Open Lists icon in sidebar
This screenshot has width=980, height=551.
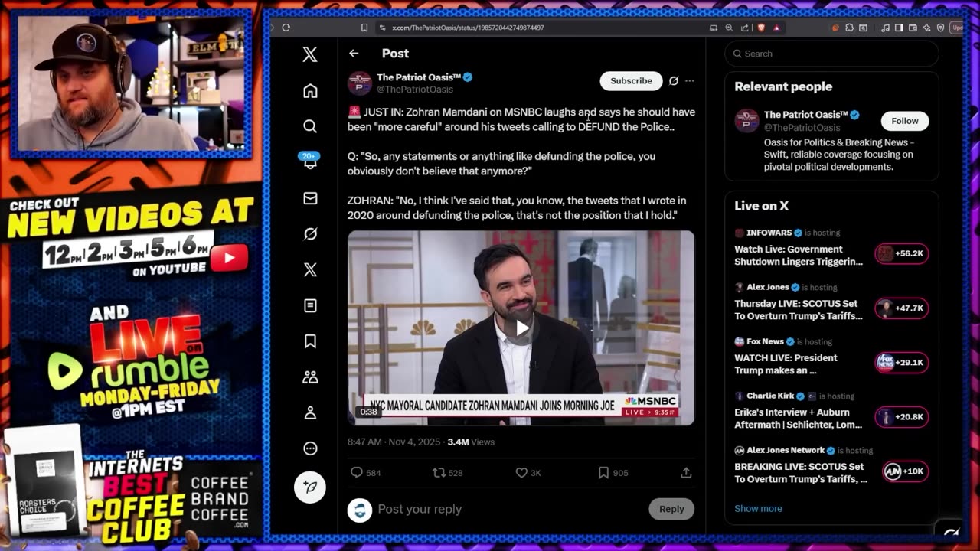pyautogui.click(x=310, y=305)
